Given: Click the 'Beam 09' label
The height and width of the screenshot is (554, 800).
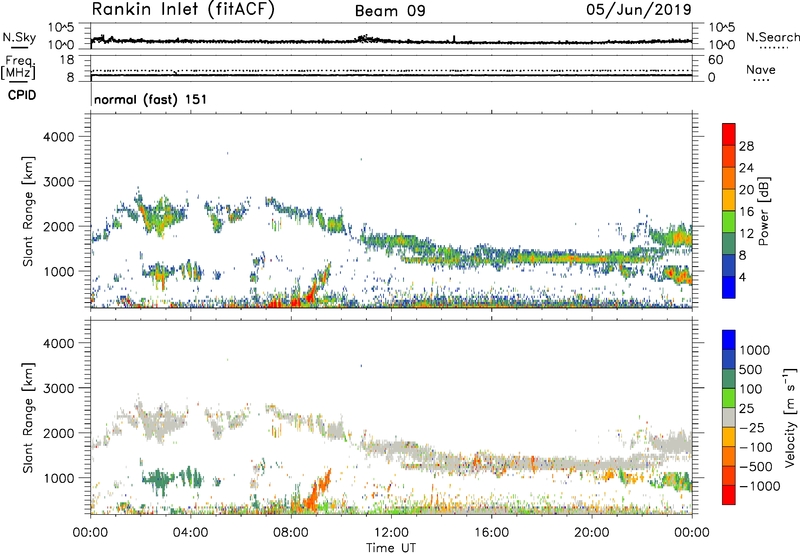Looking at the screenshot, I should click(x=390, y=11).
